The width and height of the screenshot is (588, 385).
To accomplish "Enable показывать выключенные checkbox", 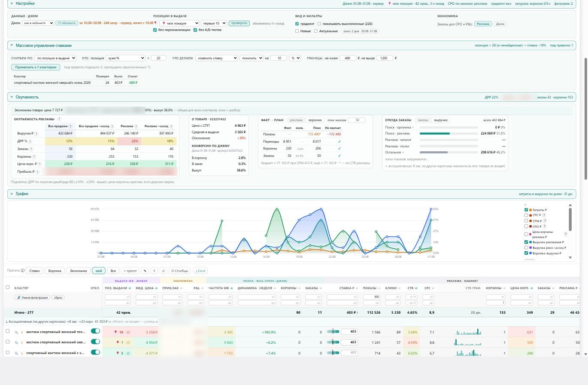I will [319, 24].
